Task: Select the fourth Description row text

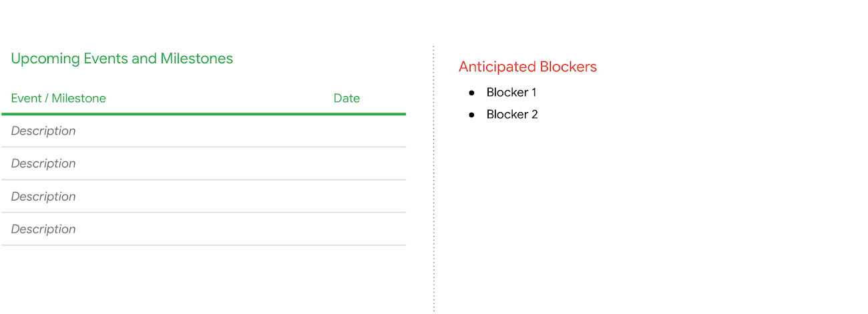Action: coord(43,229)
